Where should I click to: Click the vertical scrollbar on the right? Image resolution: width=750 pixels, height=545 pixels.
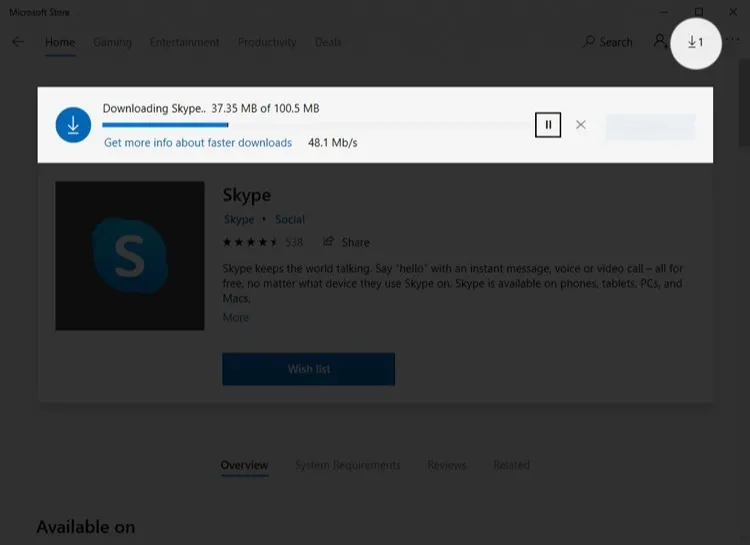[744, 103]
